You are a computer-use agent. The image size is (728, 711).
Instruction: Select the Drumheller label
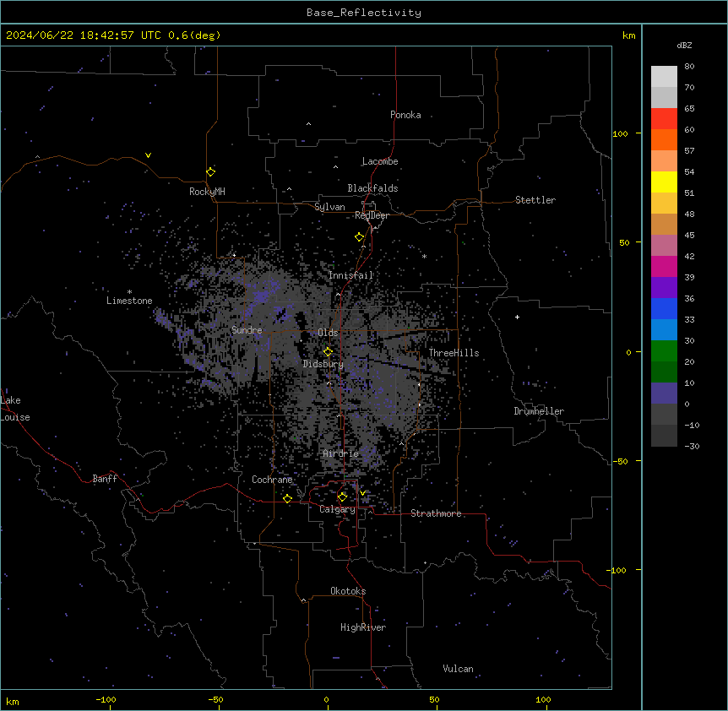(539, 411)
